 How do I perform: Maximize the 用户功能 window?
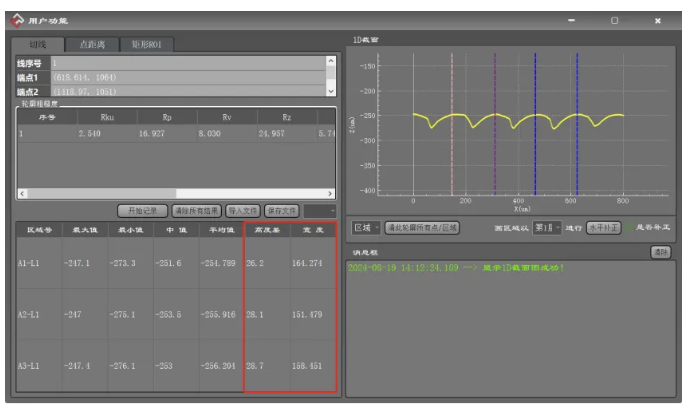click(x=614, y=20)
